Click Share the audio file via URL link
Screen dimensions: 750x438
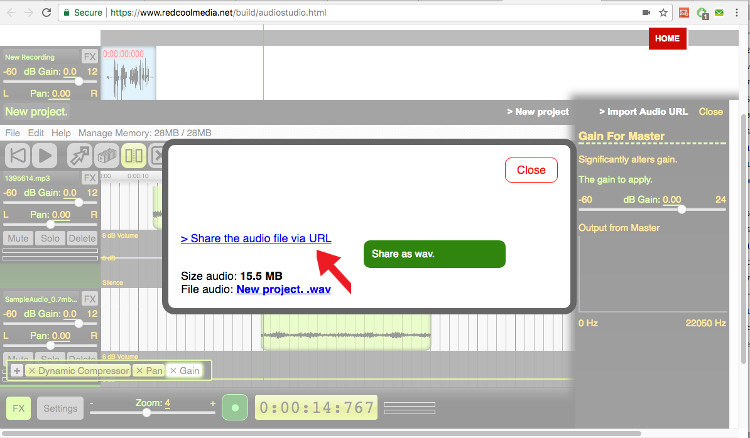(255, 238)
